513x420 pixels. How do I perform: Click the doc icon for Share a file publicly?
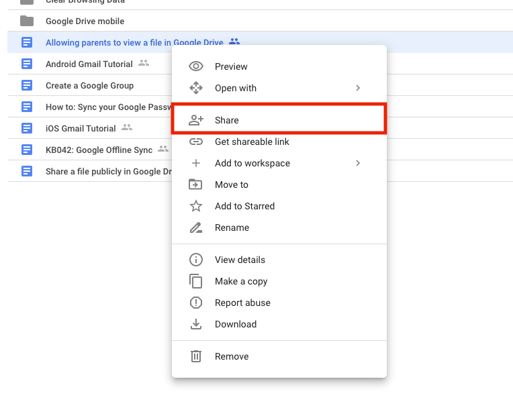[27, 171]
